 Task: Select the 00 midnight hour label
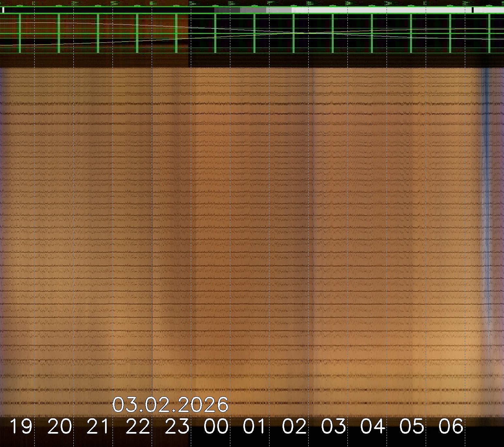[216, 426]
